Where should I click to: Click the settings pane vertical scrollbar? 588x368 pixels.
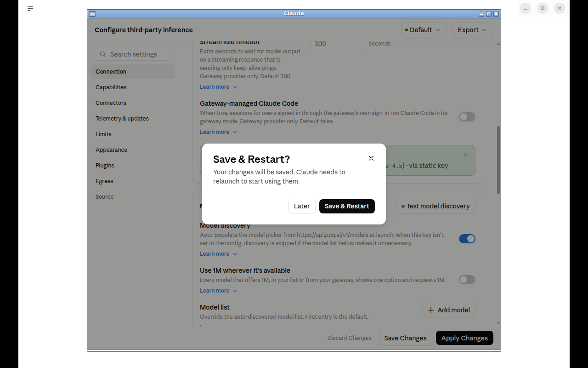[498, 160]
